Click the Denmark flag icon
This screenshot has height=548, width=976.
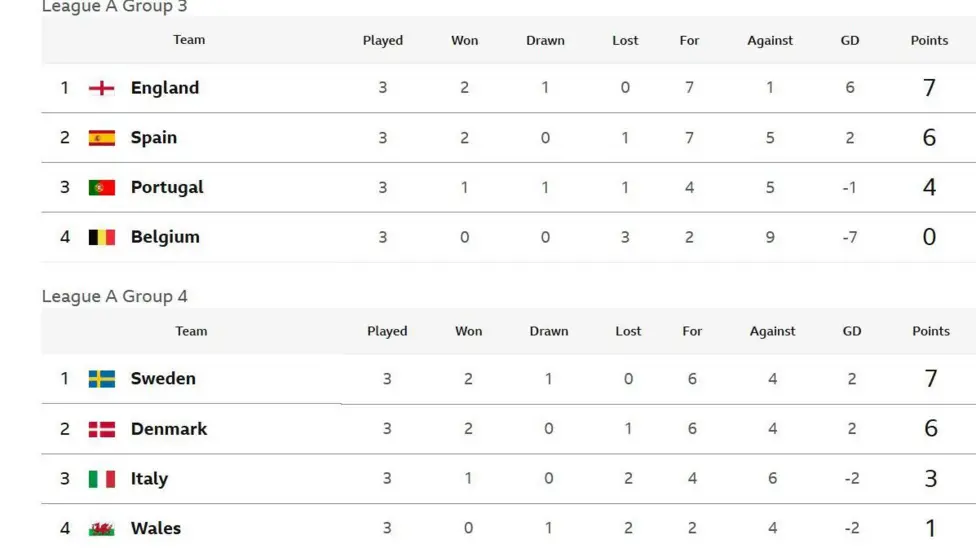101,429
